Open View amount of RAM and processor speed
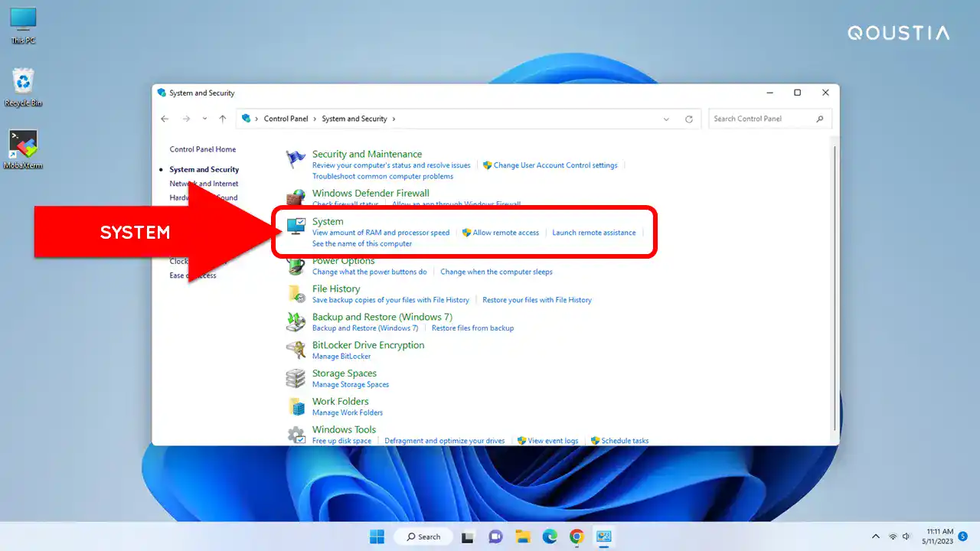The image size is (980, 551). (381, 233)
